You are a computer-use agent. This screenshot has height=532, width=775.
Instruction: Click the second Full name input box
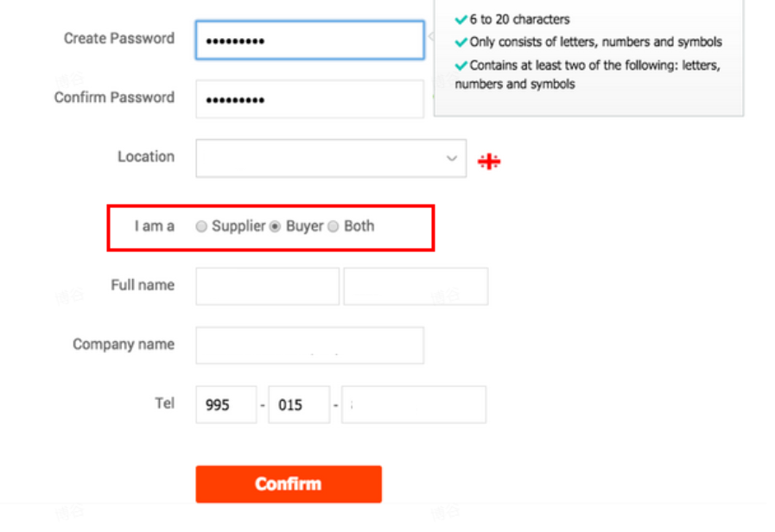pos(416,286)
